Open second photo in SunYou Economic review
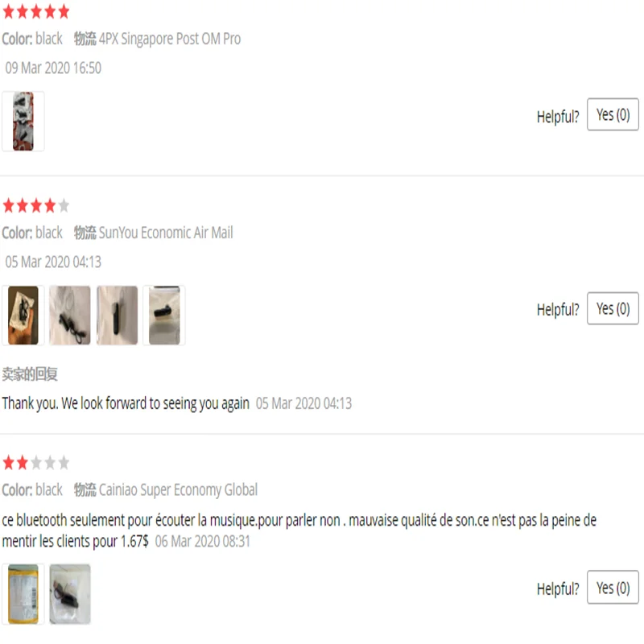Viewport: 644px width, 644px height. click(70, 316)
